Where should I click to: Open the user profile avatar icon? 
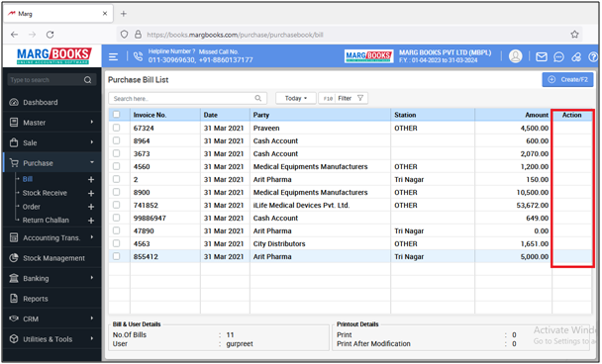pos(515,56)
